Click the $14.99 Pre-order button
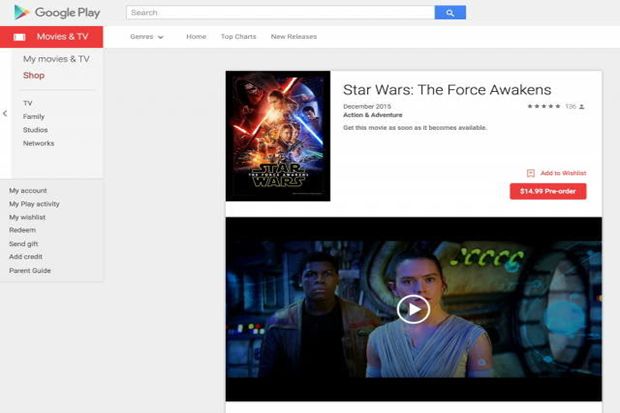 click(x=548, y=191)
